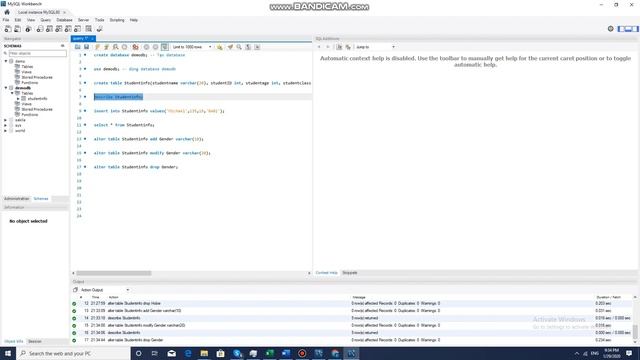Open the File menu
Screen dimensions: 640x360
6,20
